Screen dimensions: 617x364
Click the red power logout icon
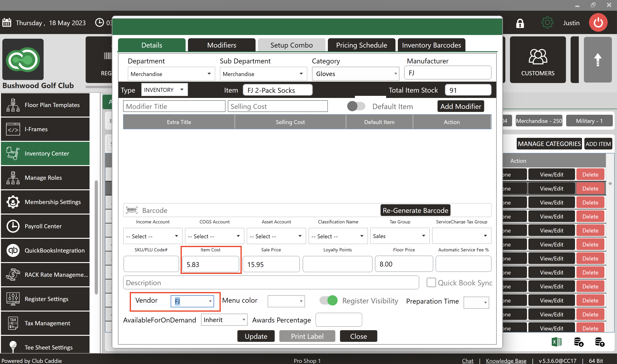(x=598, y=23)
